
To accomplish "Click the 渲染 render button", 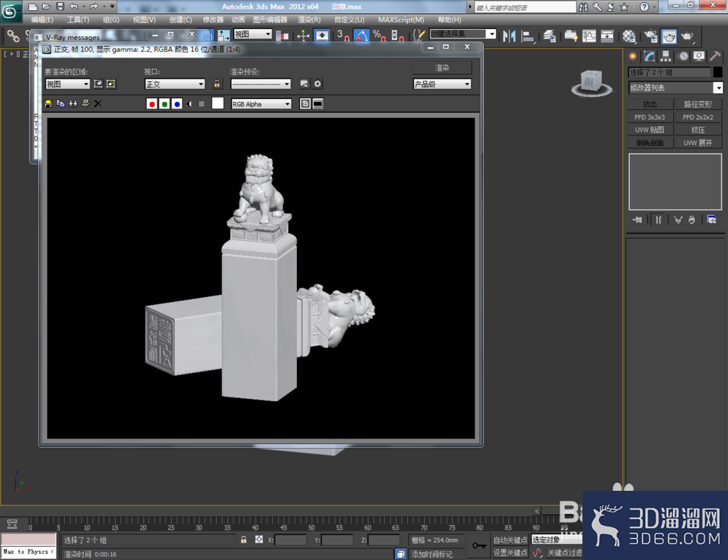I will 443,68.
